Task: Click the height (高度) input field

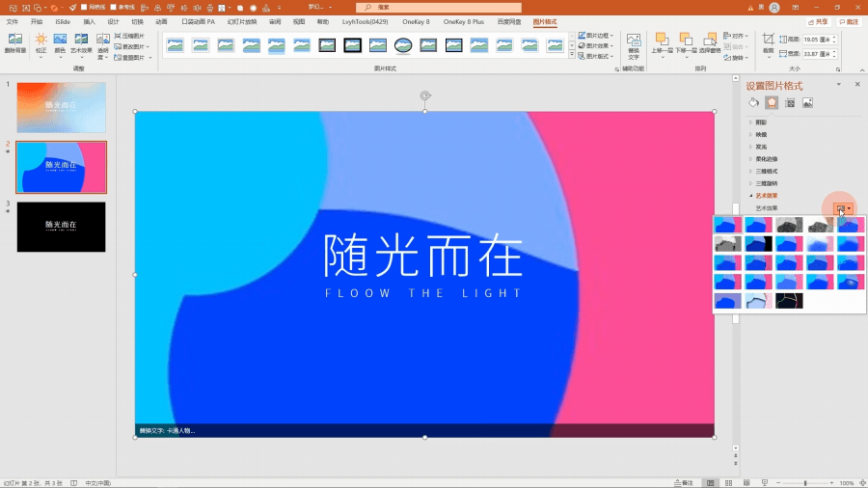Action: pyautogui.click(x=819, y=40)
